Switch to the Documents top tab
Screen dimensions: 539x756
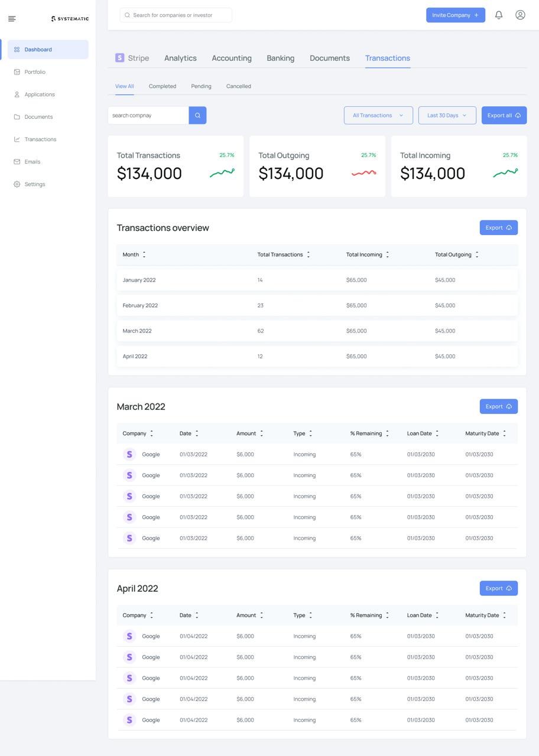[330, 58]
